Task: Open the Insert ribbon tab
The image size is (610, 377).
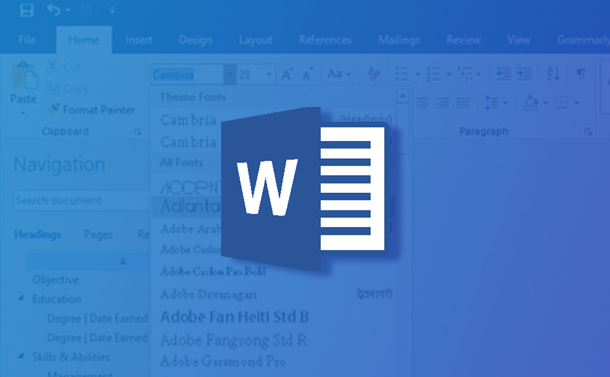Action: click(138, 40)
